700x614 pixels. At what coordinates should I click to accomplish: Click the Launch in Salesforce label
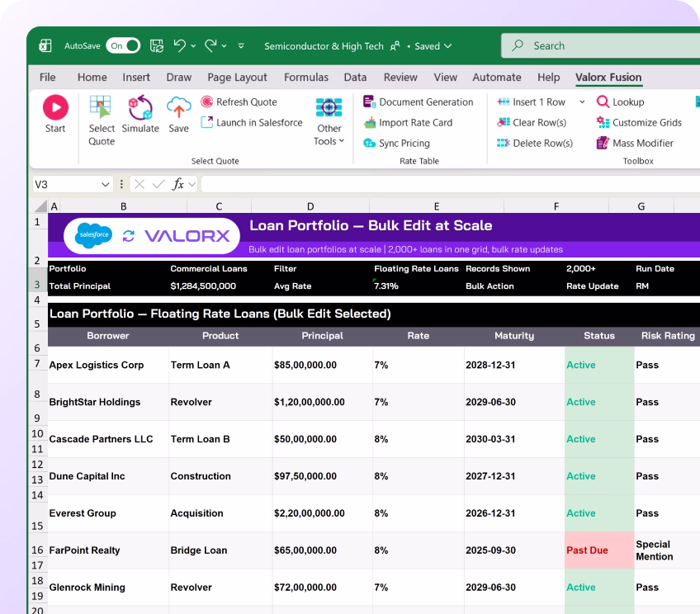(x=259, y=123)
